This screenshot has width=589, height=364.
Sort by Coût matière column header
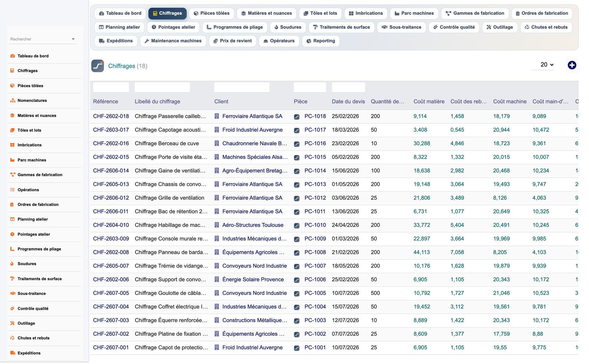pos(429,102)
